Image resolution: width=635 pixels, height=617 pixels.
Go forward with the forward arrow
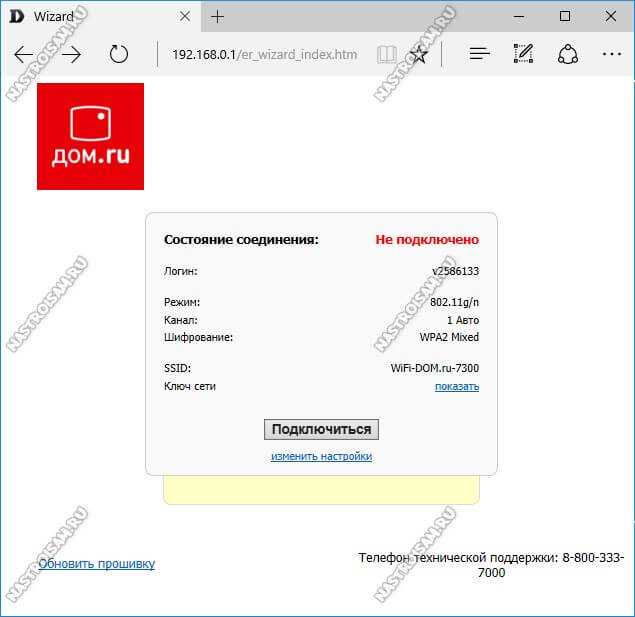tap(72, 54)
